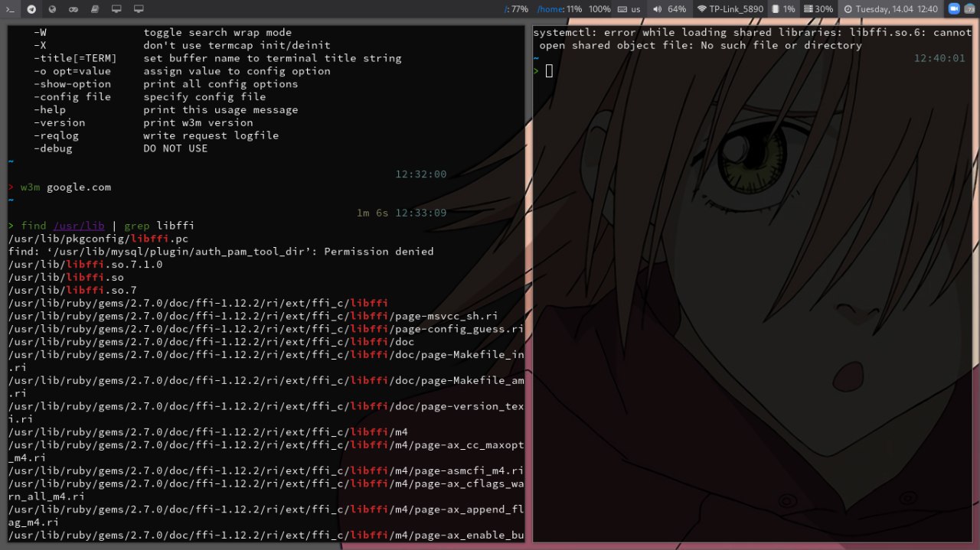Switch to the Telegram workspace icon
The width and height of the screenshot is (980, 550).
(31, 9)
